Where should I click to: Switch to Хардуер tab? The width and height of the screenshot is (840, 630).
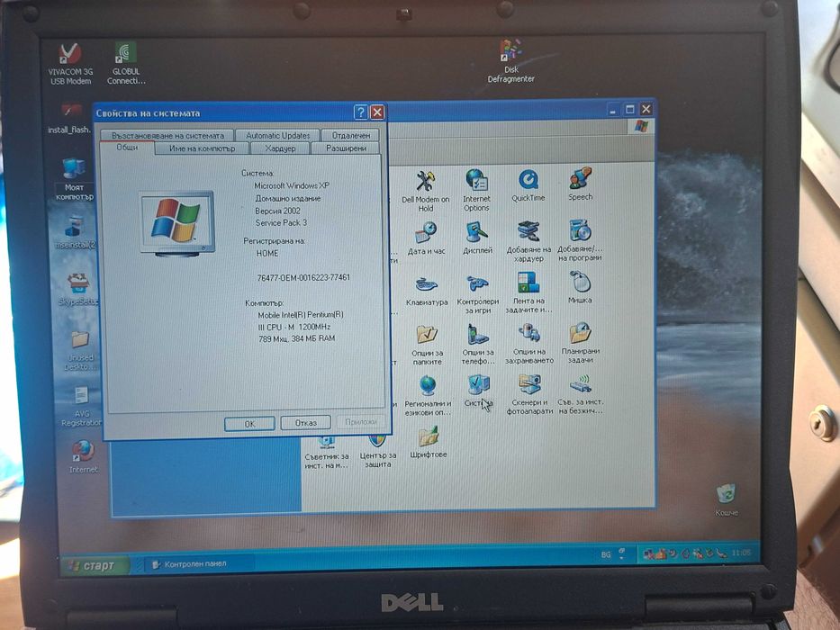(x=280, y=148)
